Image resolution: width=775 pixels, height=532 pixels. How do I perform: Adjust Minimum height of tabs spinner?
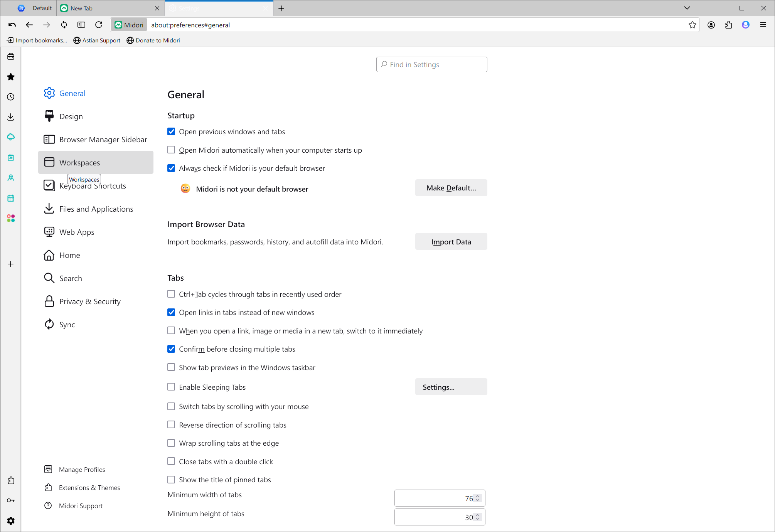pos(478,517)
